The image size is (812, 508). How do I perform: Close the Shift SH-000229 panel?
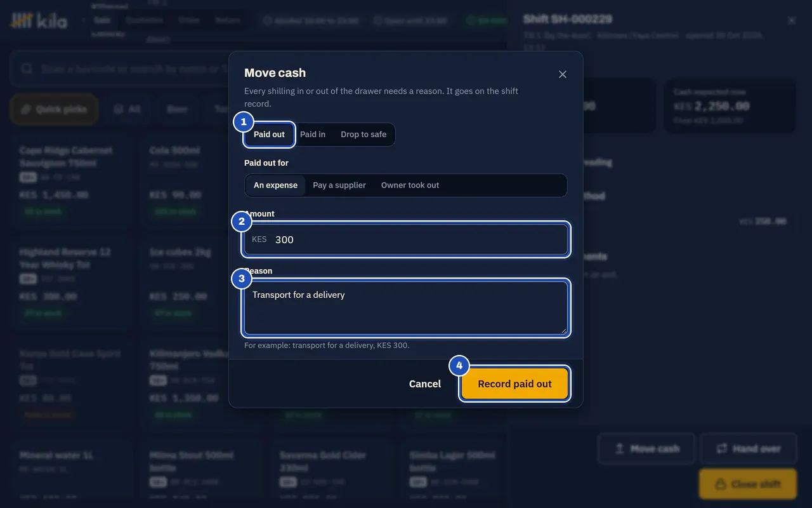click(x=792, y=20)
